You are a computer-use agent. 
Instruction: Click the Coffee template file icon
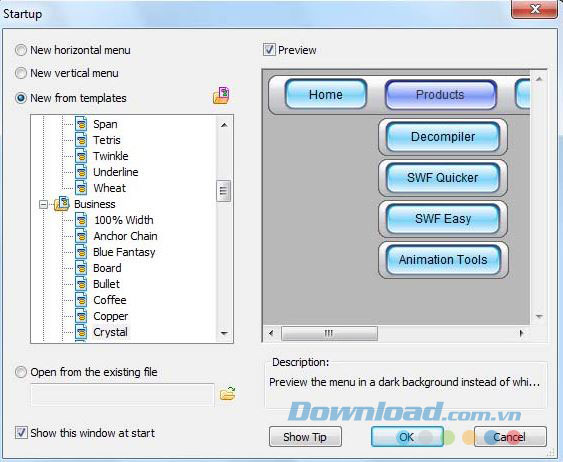click(x=81, y=300)
